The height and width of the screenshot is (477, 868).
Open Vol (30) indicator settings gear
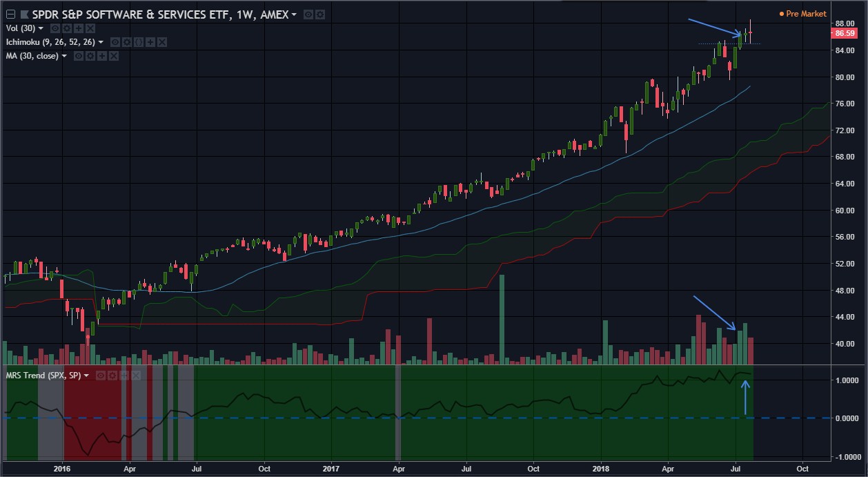[x=67, y=28]
